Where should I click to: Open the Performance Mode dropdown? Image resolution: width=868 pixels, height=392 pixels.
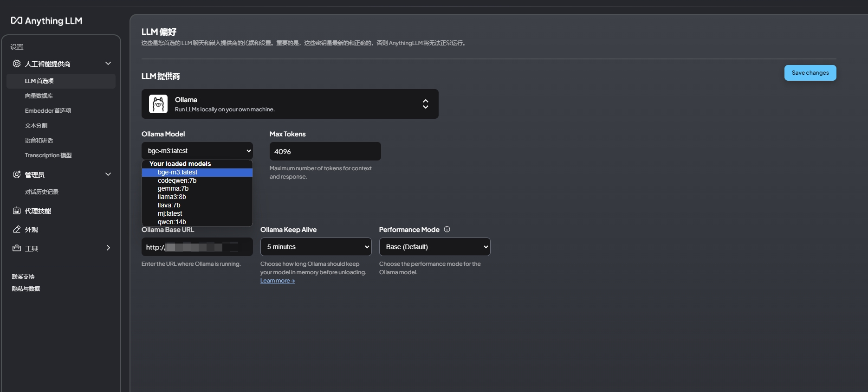click(x=434, y=247)
